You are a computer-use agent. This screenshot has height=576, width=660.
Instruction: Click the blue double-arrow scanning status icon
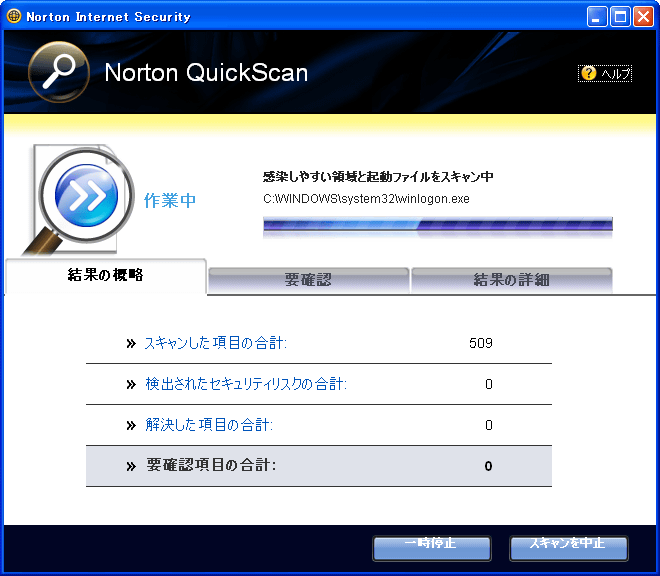pyautogui.click(x=87, y=195)
